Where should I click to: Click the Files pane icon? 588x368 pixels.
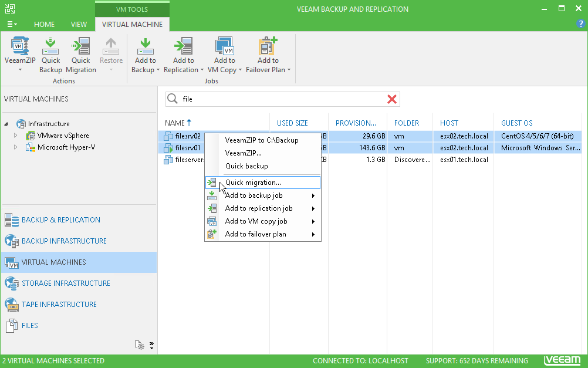click(12, 326)
